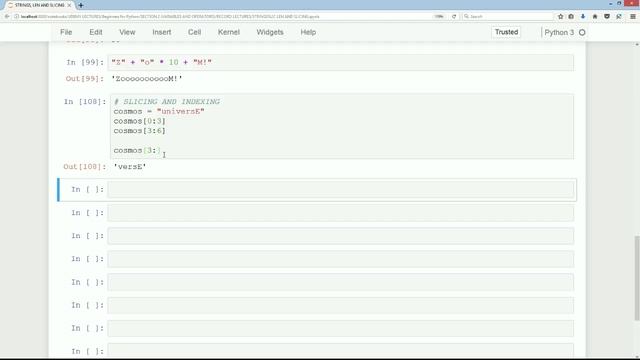Click the zoom level indicator in address bar
The height and width of the screenshot is (360, 640).
click(x=439, y=16)
